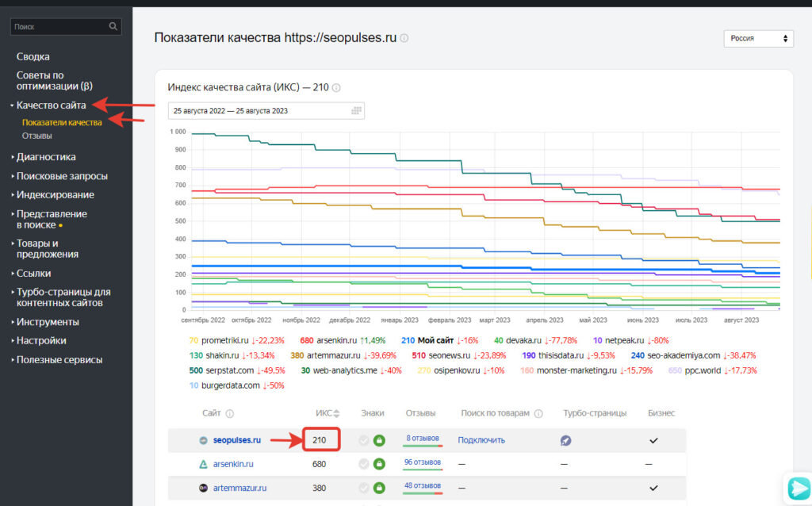This screenshot has height=506, width=812.
Task: Click the info icon beside Поиск по товарам
Action: point(538,413)
